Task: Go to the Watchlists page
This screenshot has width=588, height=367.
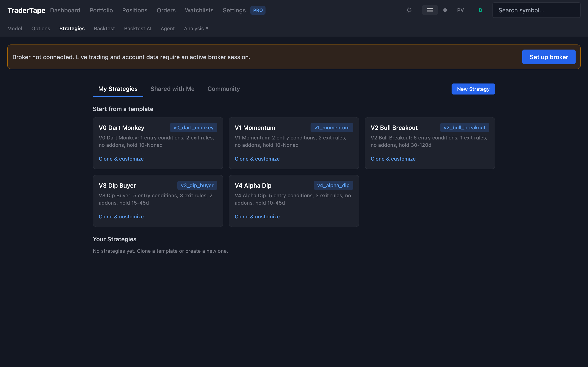Action: [x=199, y=11]
